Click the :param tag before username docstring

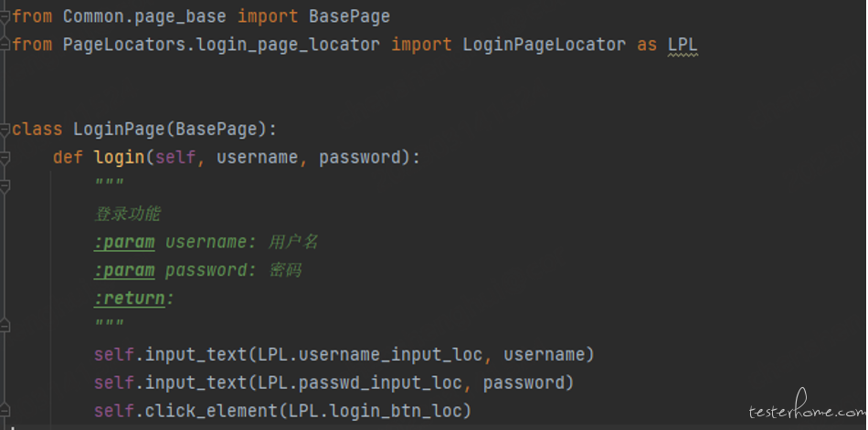tap(124, 243)
